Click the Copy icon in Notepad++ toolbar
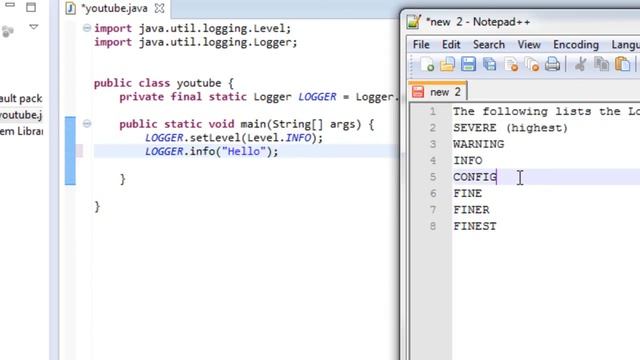The height and width of the screenshot is (360, 640). [601, 64]
